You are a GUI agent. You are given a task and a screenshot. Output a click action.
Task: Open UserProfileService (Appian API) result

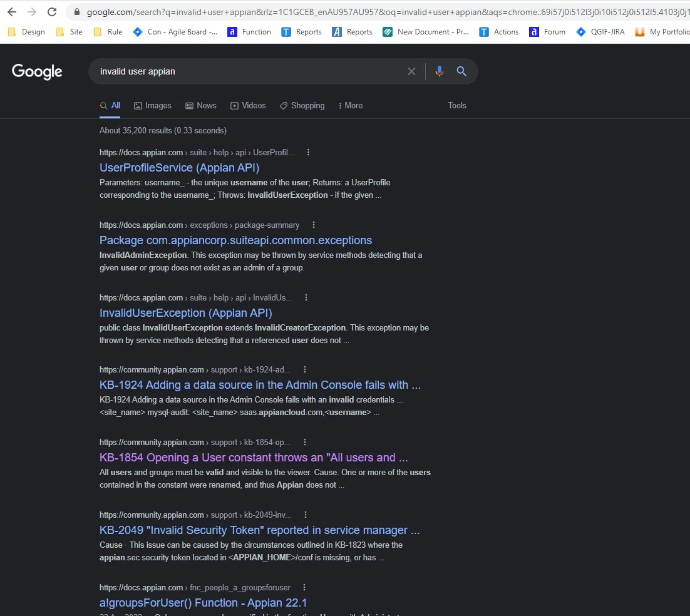179,168
